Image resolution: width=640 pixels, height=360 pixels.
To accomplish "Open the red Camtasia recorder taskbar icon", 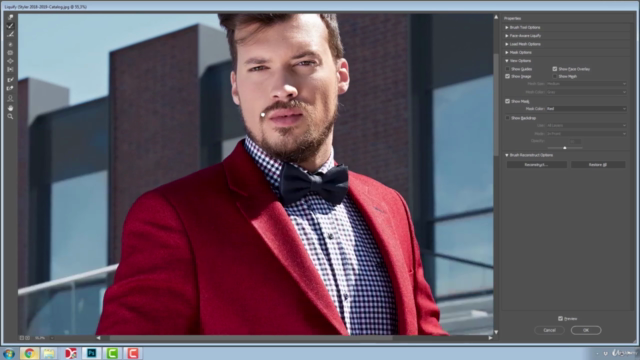I will coord(132,353).
